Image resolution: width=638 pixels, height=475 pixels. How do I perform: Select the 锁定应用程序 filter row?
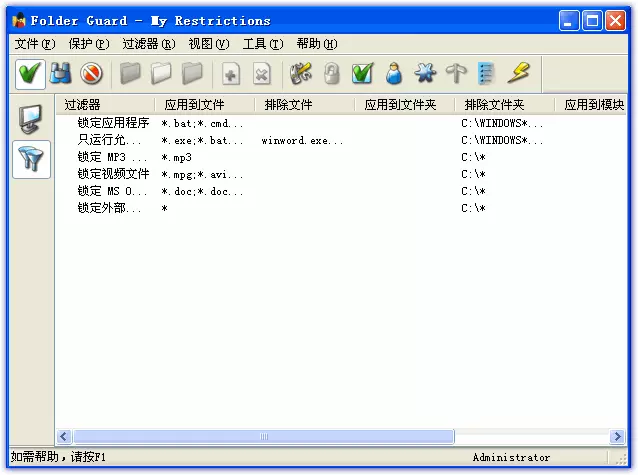click(x=113, y=123)
